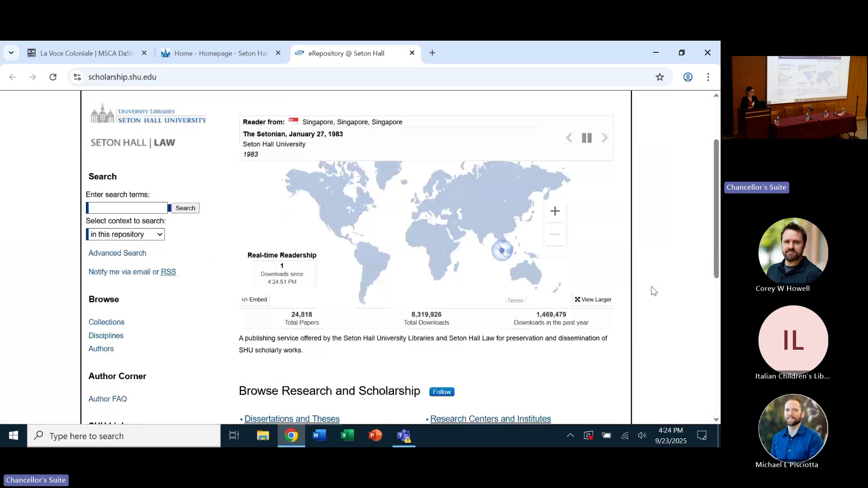Open Chrome profile icon
The height and width of the screenshot is (488, 868).
tap(688, 77)
